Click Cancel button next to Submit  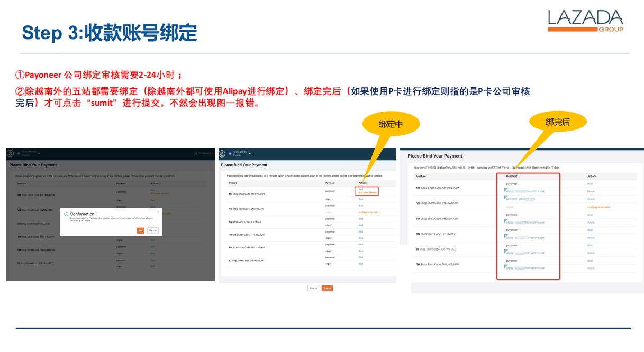coord(313,288)
